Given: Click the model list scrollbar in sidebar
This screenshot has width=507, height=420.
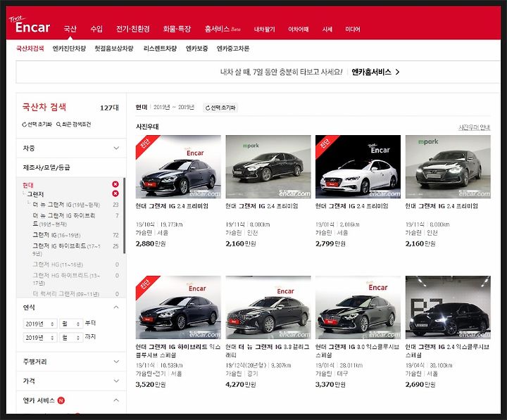Looking at the screenshot, I should pos(124,215).
